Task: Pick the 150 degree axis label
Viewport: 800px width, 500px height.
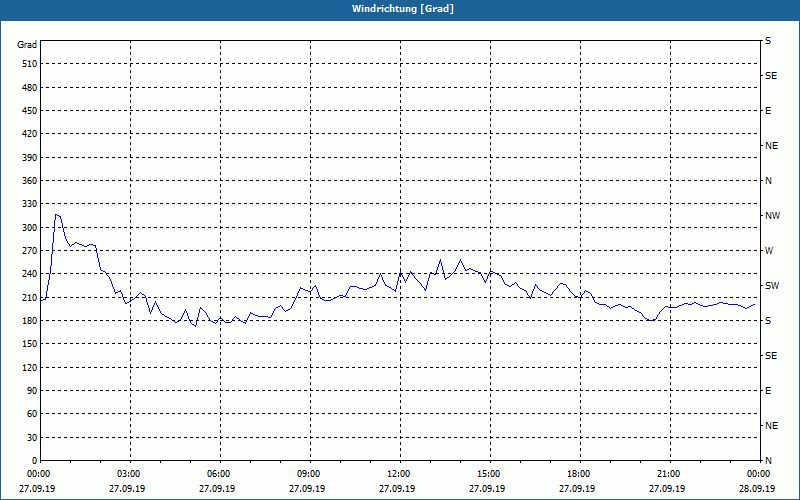Action: (30, 344)
